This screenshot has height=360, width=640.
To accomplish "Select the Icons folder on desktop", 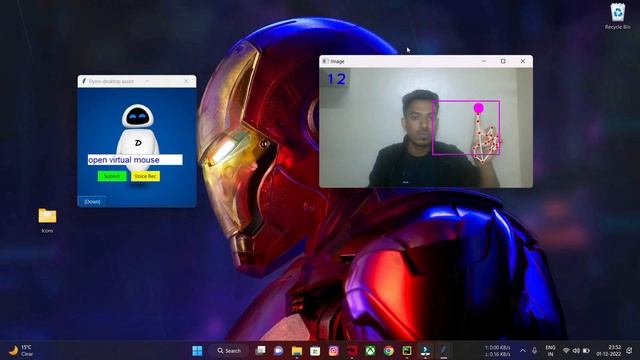I will (x=47, y=220).
